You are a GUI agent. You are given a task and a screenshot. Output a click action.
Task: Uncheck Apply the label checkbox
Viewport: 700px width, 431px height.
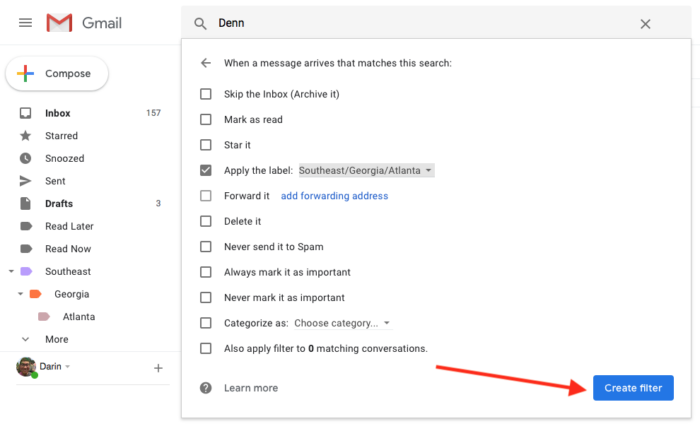point(206,171)
